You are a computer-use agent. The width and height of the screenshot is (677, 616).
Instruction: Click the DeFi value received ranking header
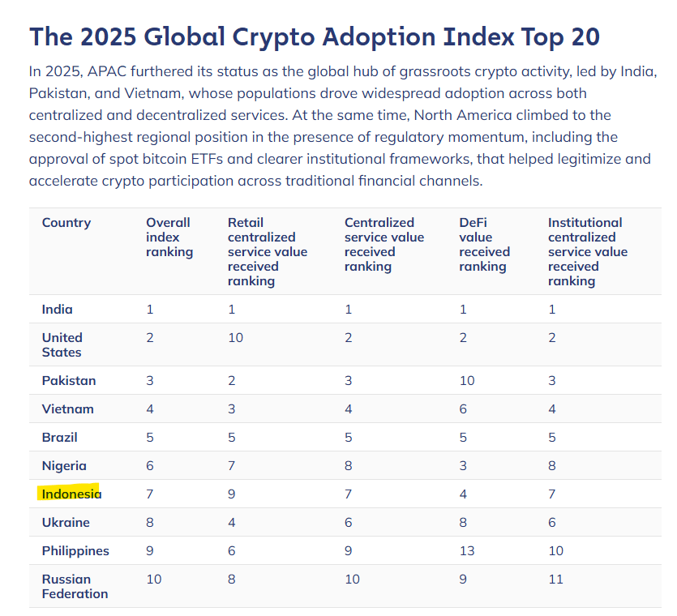pos(484,244)
